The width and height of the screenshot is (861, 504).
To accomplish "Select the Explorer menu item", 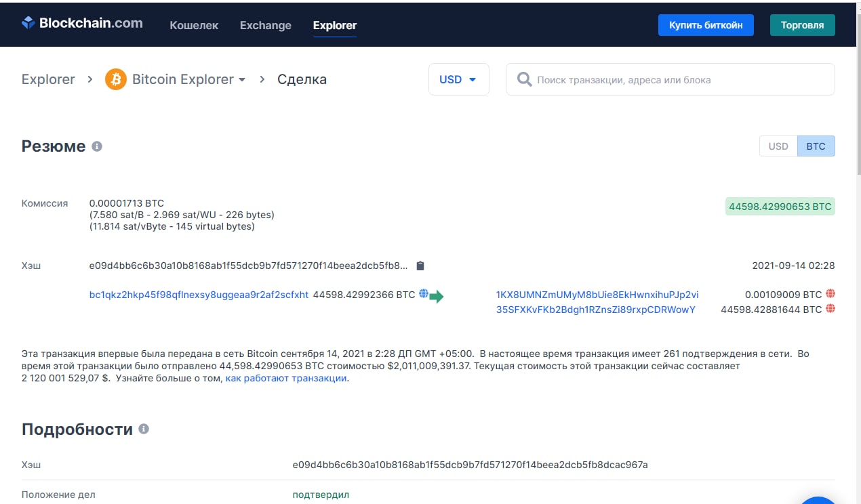I will click(x=335, y=25).
